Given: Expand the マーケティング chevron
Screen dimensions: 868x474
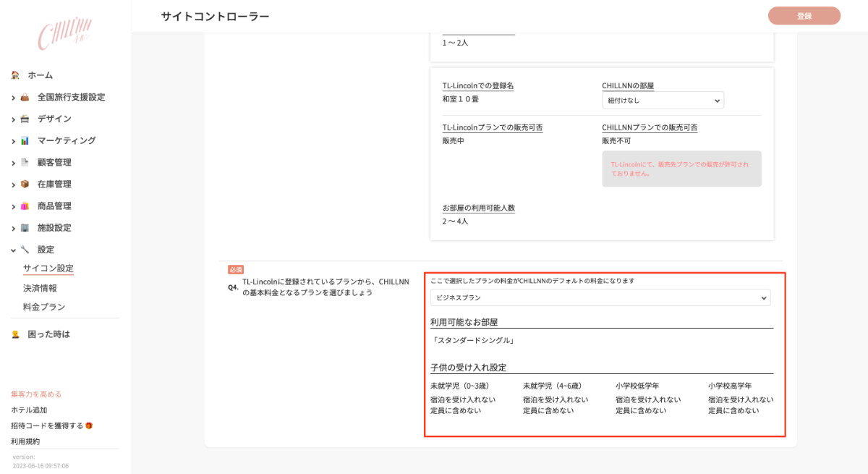Looking at the screenshot, I should point(14,141).
